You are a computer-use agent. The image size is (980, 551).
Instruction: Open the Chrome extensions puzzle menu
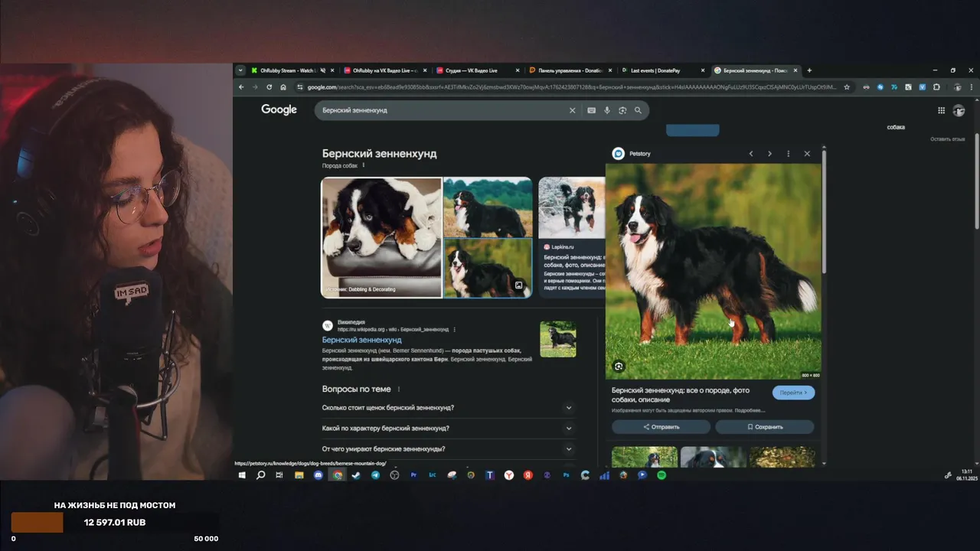[936, 87]
